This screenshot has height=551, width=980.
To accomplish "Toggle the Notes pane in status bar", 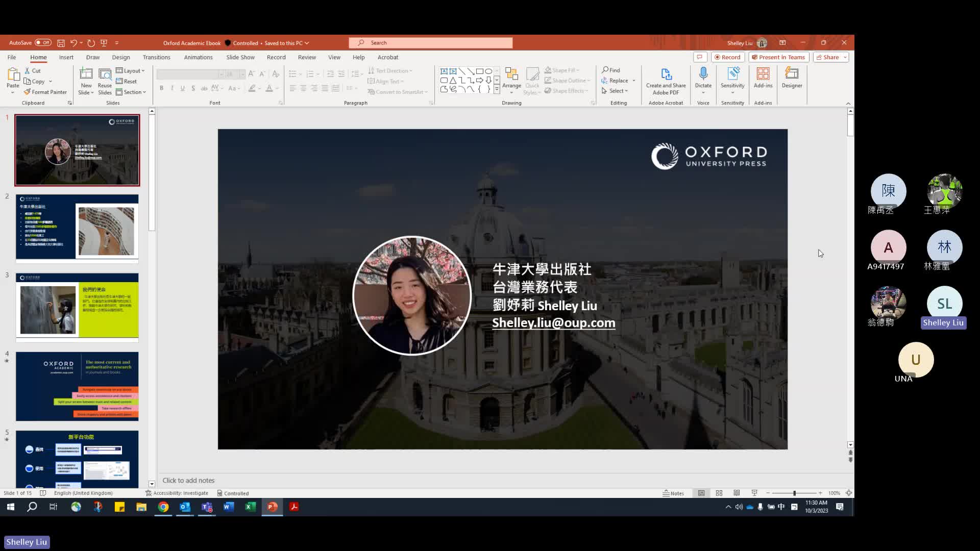I will [x=673, y=493].
